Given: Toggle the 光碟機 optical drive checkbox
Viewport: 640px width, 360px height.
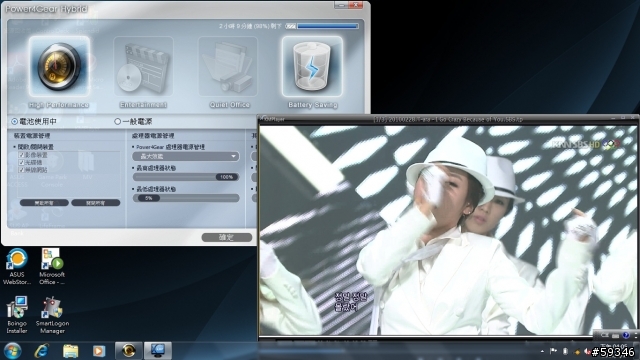Looking at the screenshot, I should (22, 162).
